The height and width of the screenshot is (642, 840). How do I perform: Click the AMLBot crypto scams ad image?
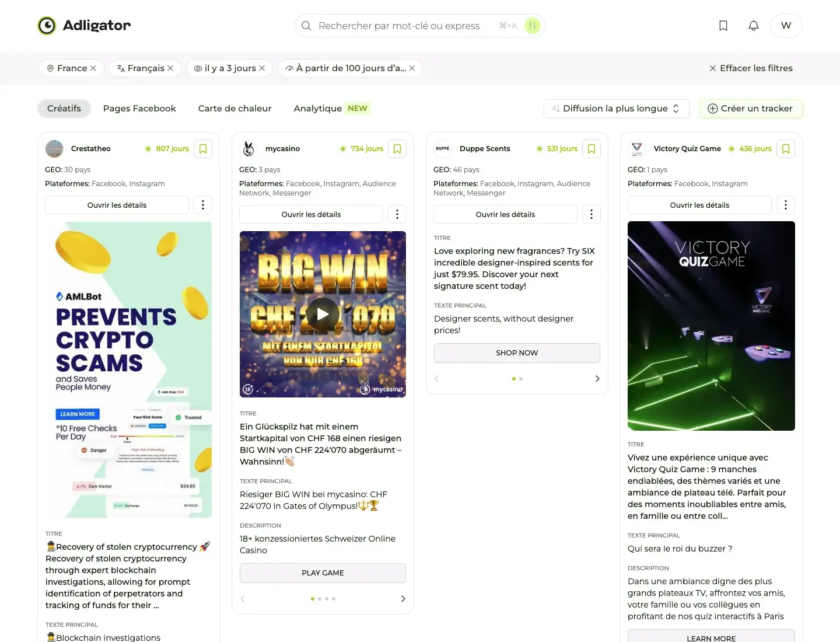pos(128,369)
